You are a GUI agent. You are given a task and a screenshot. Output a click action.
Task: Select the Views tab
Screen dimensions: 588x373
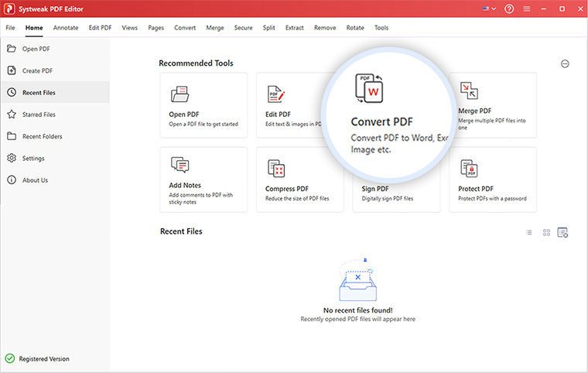point(130,28)
